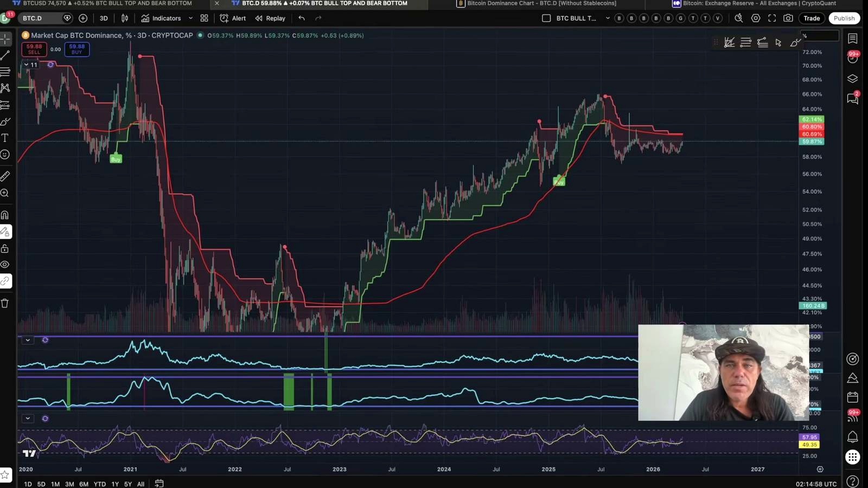
Task: Click the trash icon to remove drawings
Action: tap(5, 303)
